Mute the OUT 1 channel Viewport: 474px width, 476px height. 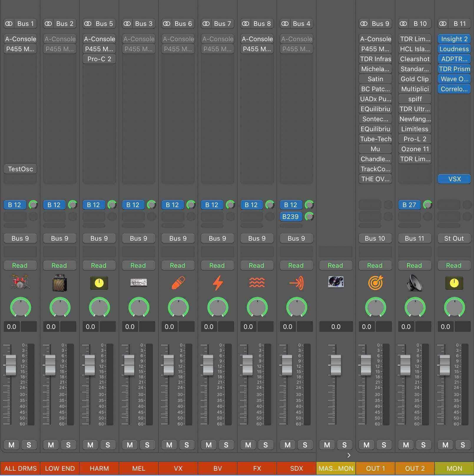point(367,445)
